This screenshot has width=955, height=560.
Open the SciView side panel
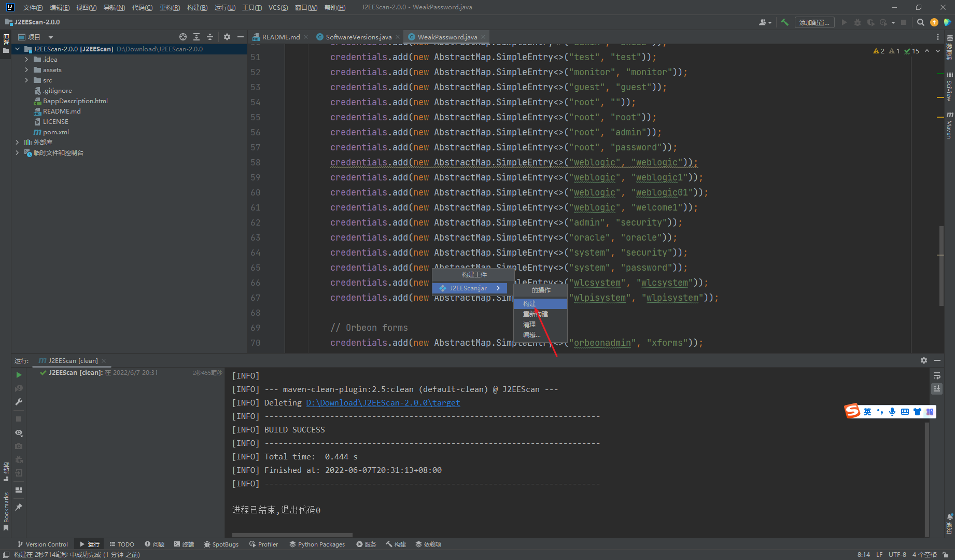click(949, 87)
